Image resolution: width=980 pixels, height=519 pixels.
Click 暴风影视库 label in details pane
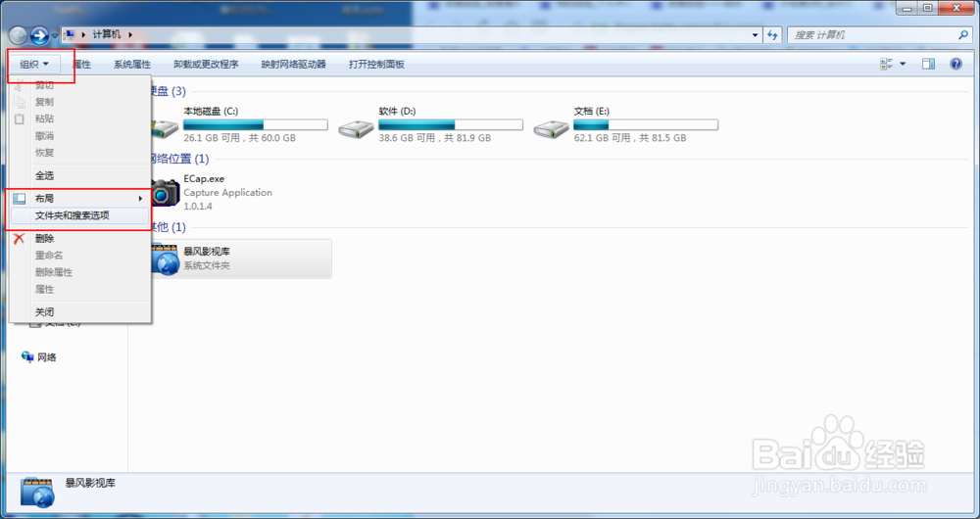[90, 484]
